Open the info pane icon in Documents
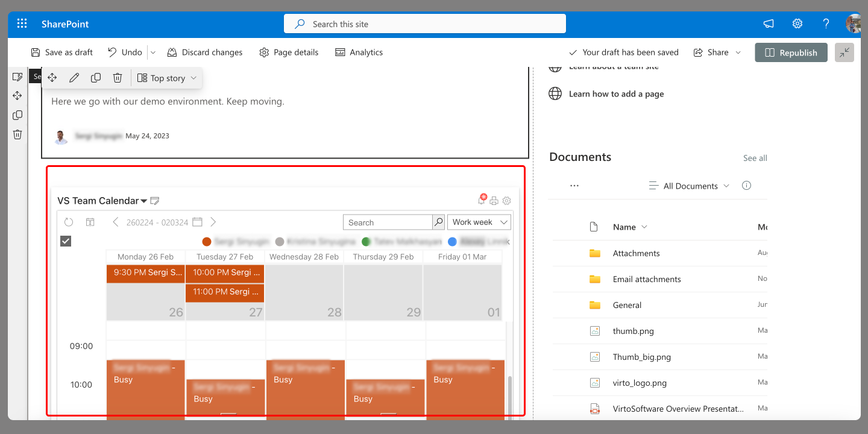 coord(746,186)
